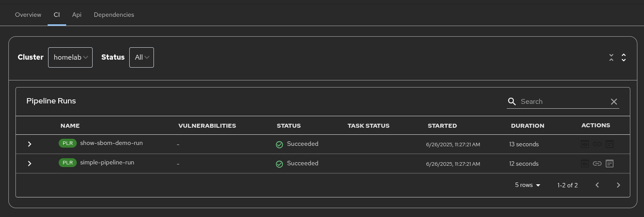Clear the search field
The height and width of the screenshot is (217, 644).
pyautogui.click(x=614, y=102)
